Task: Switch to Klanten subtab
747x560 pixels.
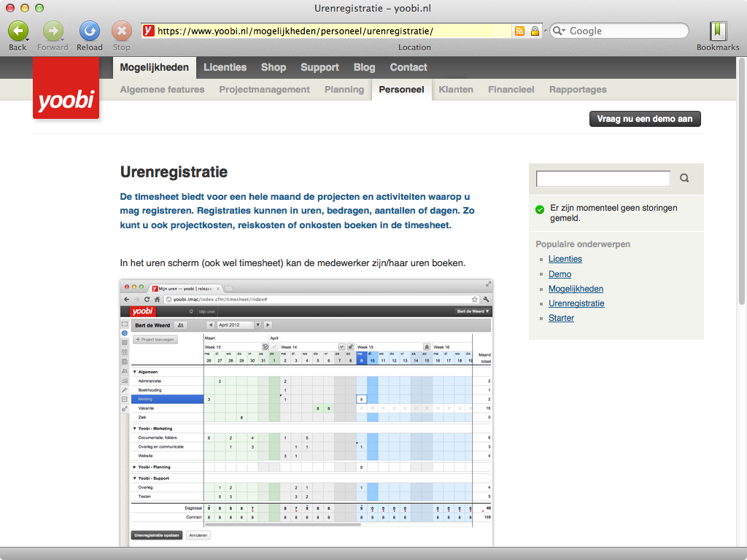Action: click(456, 90)
